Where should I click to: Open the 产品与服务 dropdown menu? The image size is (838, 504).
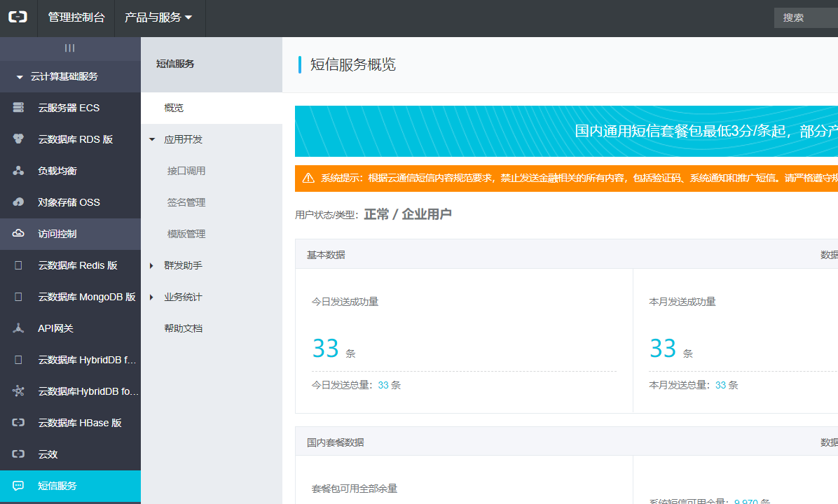click(158, 17)
